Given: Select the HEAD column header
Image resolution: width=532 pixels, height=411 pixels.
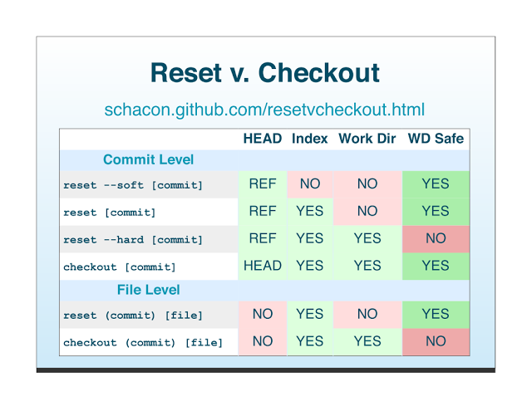Looking at the screenshot, I should tap(262, 139).
